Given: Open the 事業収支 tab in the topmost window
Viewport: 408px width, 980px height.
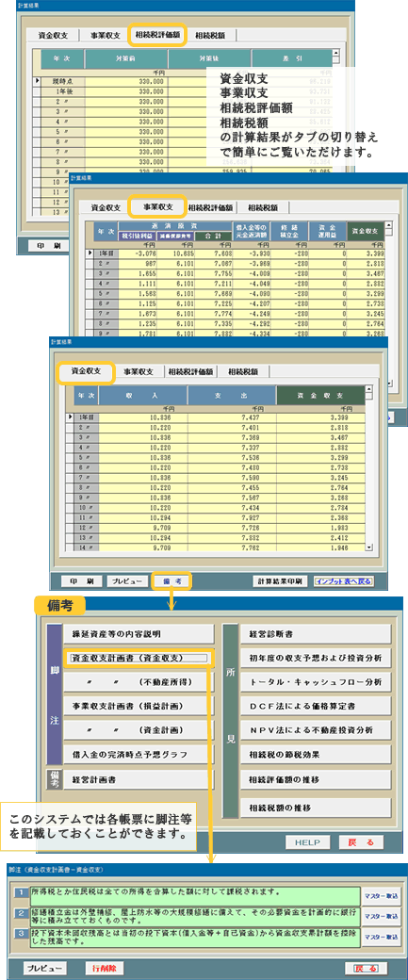Looking at the screenshot, I should point(106,36).
